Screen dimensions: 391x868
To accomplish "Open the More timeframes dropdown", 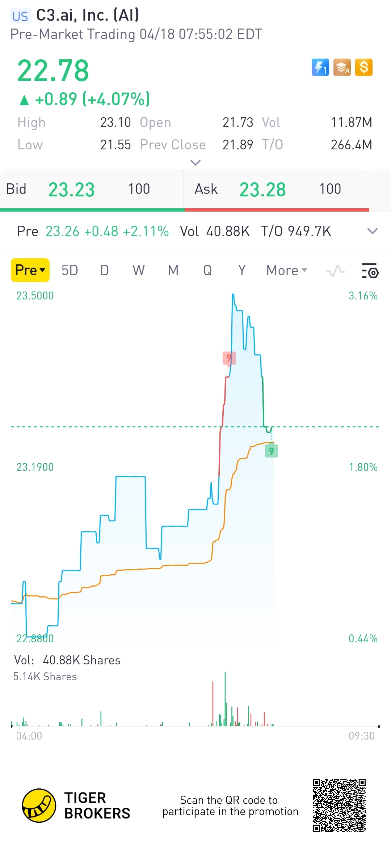I will pyautogui.click(x=287, y=270).
